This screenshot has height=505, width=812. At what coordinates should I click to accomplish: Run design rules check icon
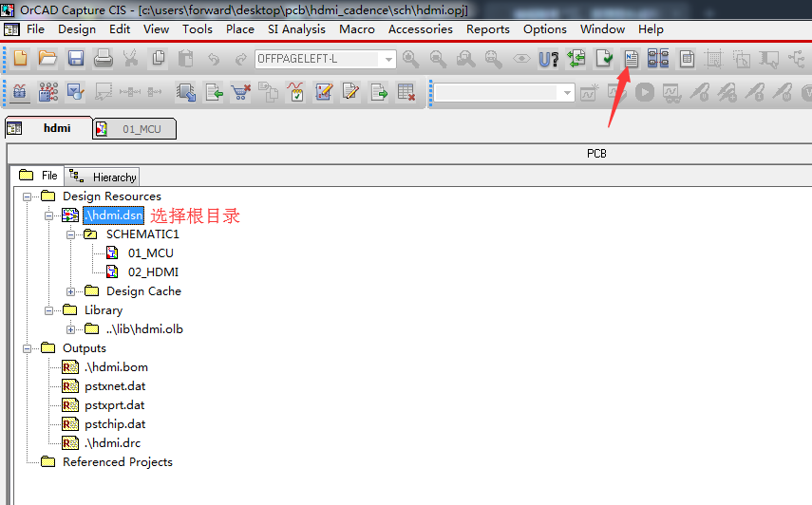[604, 59]
